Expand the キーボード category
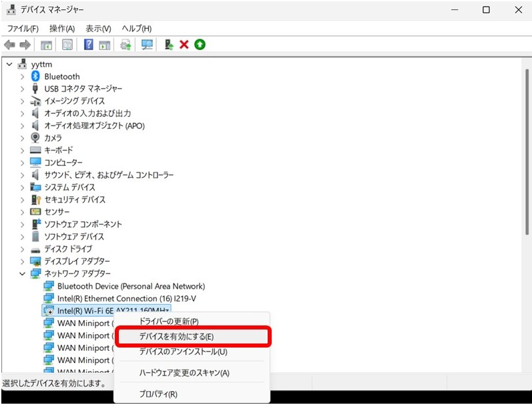The height and width of the screenshot is (409, 532). (x=22, y=150)
